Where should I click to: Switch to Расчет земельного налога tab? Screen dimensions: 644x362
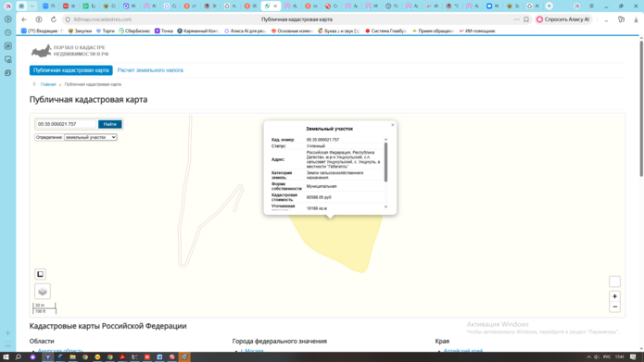pos(150,70)
